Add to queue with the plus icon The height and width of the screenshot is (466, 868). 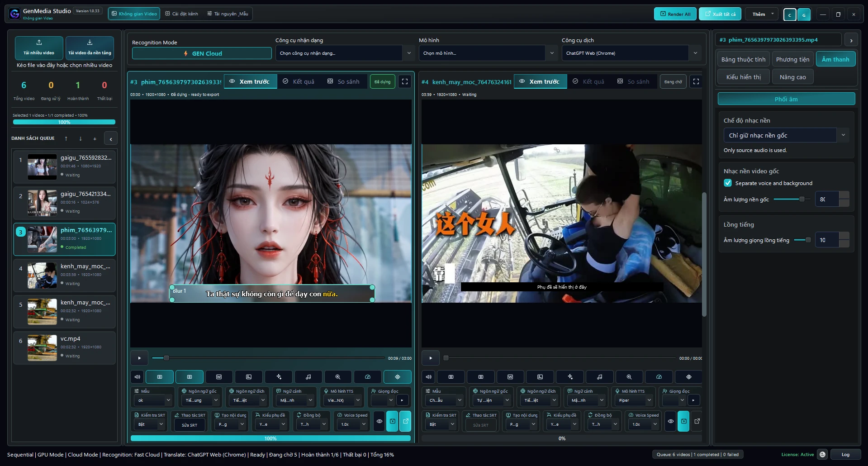click(x=95, y=138)
